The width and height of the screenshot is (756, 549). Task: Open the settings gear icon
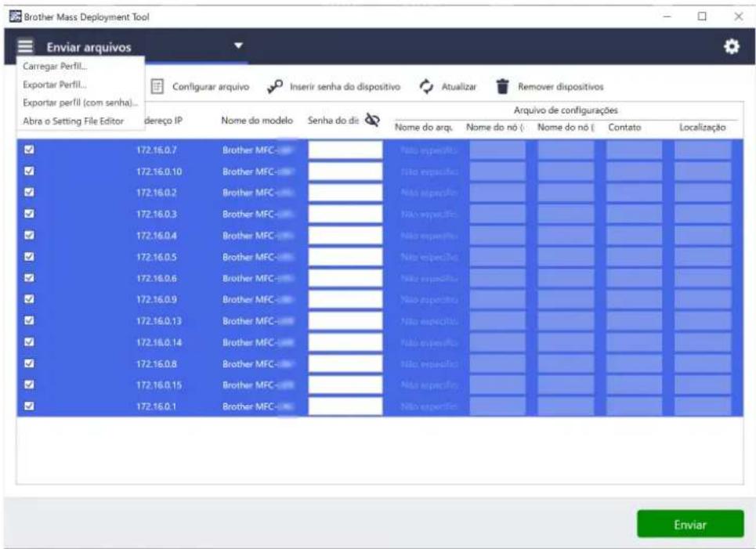(x=732, y=47)
